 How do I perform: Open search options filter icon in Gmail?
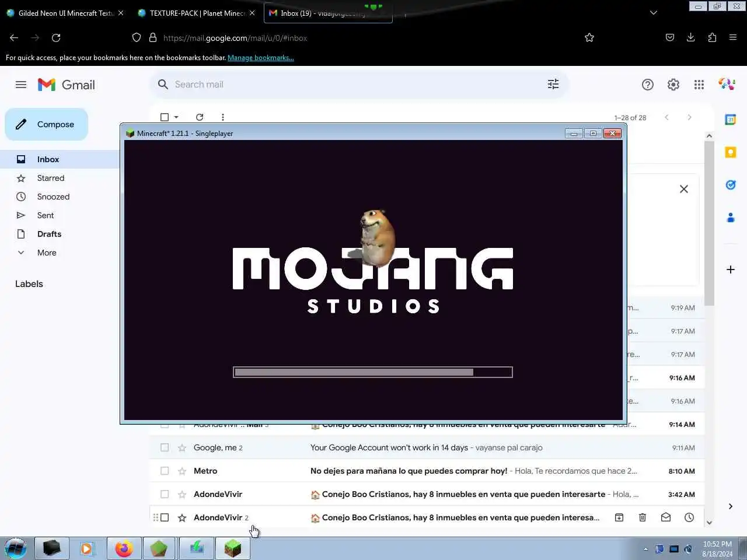pyautogui.click(x=553, y=85)
